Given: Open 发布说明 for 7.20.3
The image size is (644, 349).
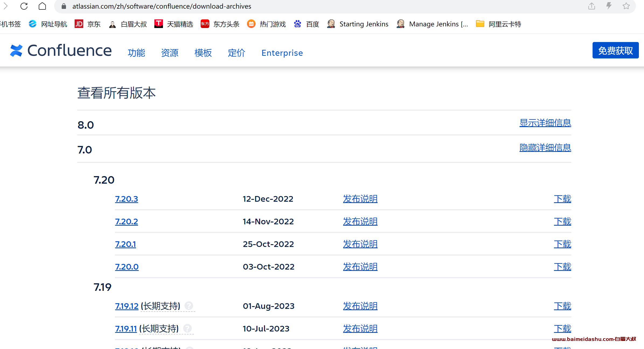Looking at the screenshot, I should tap(360, 199).
